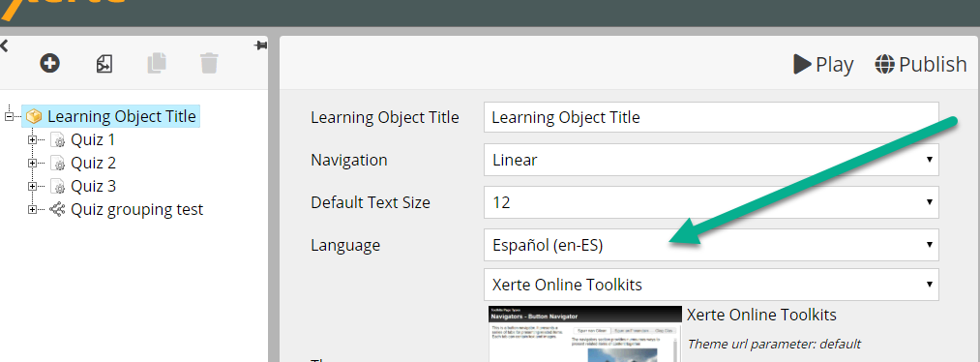Collapse the Learning Object Title root node
The image size is (980, 362).
pyautogui.click(x=9, y=116)
